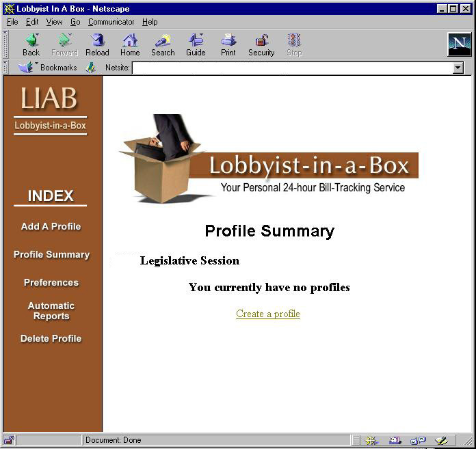Image resolution: width=476 pixels, height=449 pixels.
Task: Collapse the navigation toolbar handle
Action: (x=5, y=44)
